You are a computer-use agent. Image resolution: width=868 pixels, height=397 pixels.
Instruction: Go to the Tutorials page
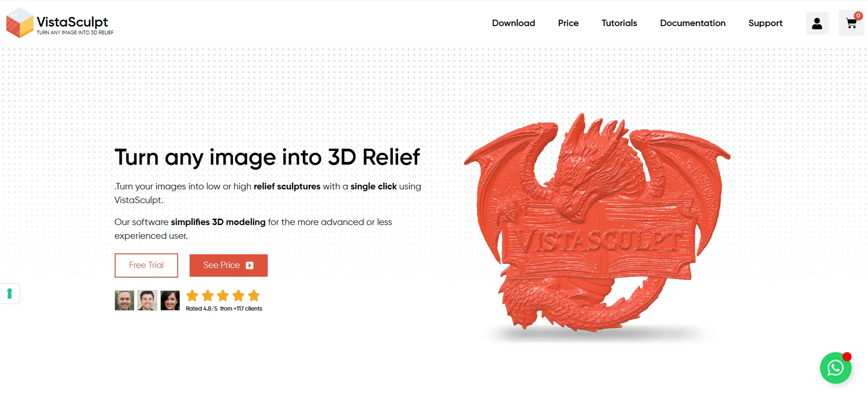pos(619,23)
